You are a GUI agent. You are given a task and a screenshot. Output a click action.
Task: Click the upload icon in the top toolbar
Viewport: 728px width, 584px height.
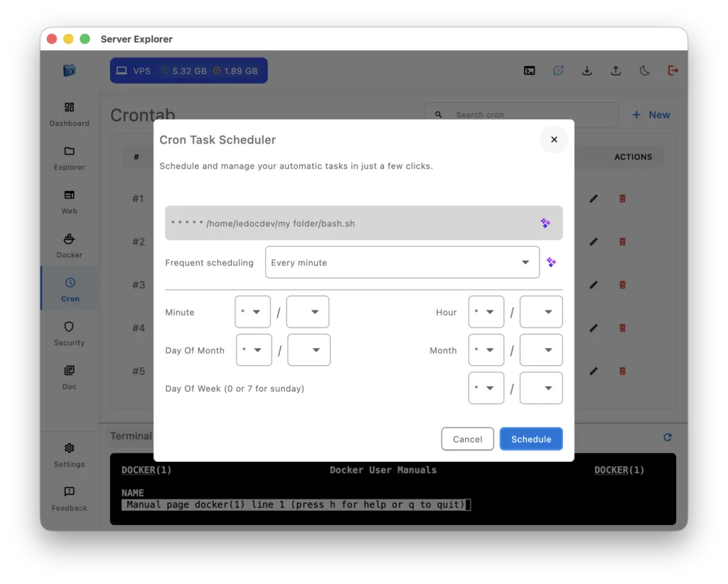point(616,70)
